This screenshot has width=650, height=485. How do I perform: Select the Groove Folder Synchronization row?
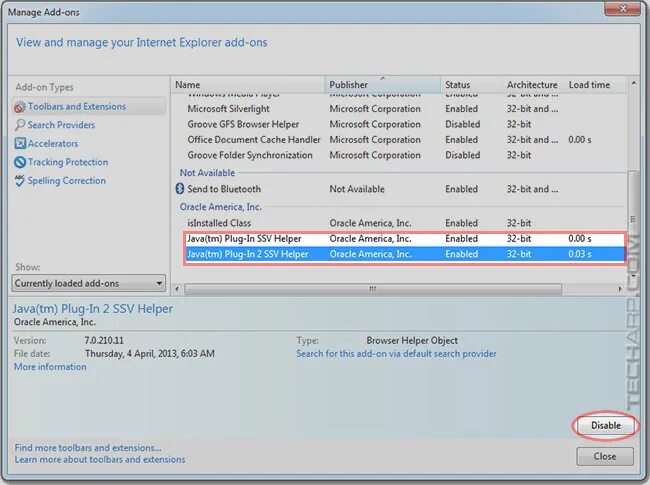pyautogui.click(x=400, y=155)
